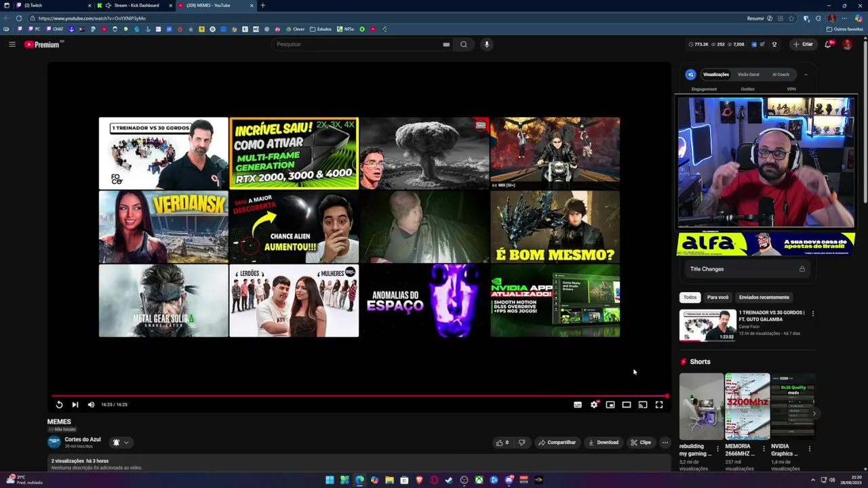The height and width of the screenshot is (488, 868).
Task: Open the 1 Treinador vs 30 Gordos sidebar video
Action: point(708,325)
